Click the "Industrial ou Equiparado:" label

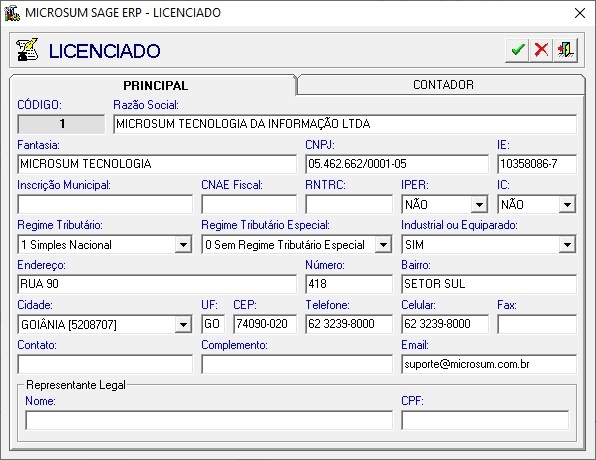coord(459,225)
